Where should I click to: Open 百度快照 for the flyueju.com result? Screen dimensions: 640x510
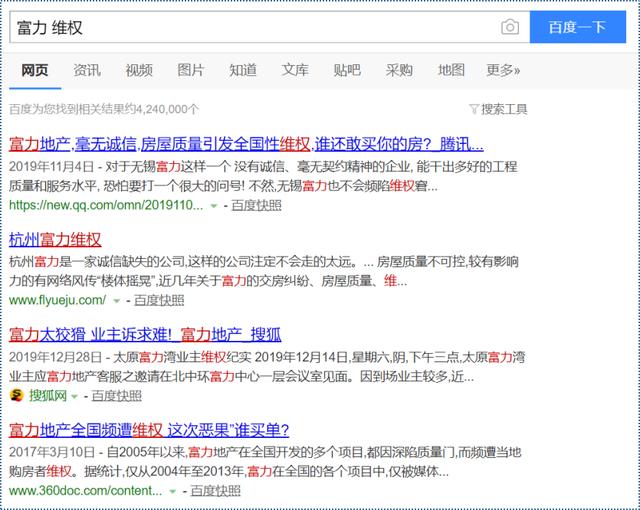pyautogui.click(x=159, y=300)
